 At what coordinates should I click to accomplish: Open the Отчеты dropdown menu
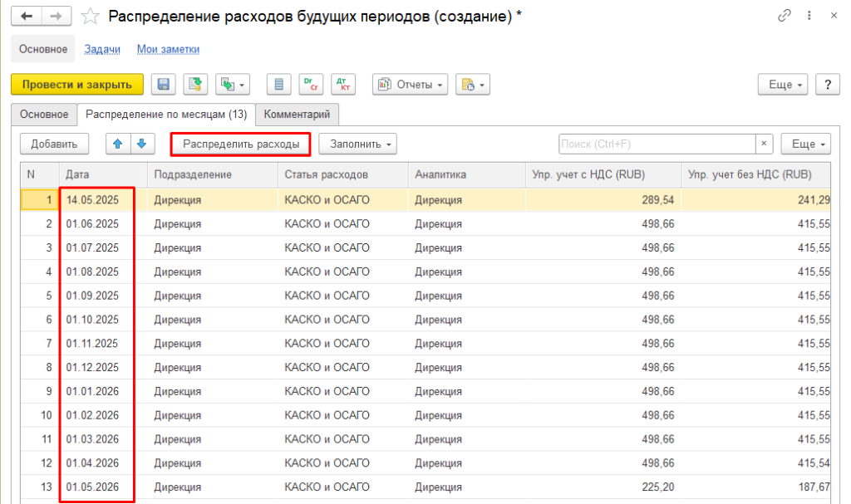[x=410, y=85]
